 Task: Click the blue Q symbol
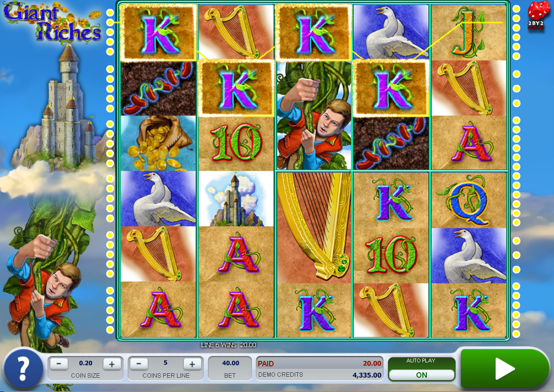470,199
